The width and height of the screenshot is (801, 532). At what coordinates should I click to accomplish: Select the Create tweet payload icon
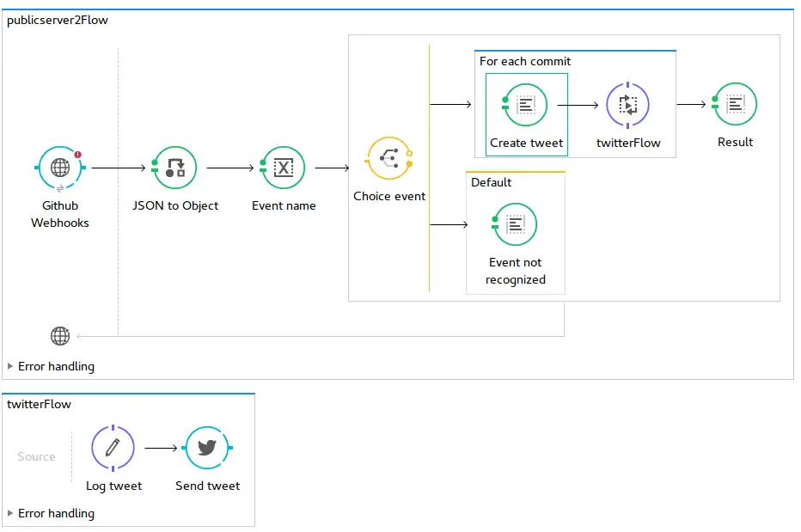click(x=526, y=105)
